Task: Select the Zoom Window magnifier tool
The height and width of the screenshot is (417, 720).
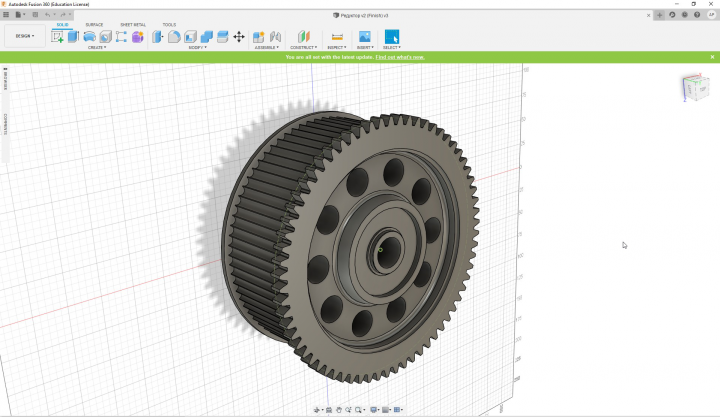Action: (x=359, y=410)
